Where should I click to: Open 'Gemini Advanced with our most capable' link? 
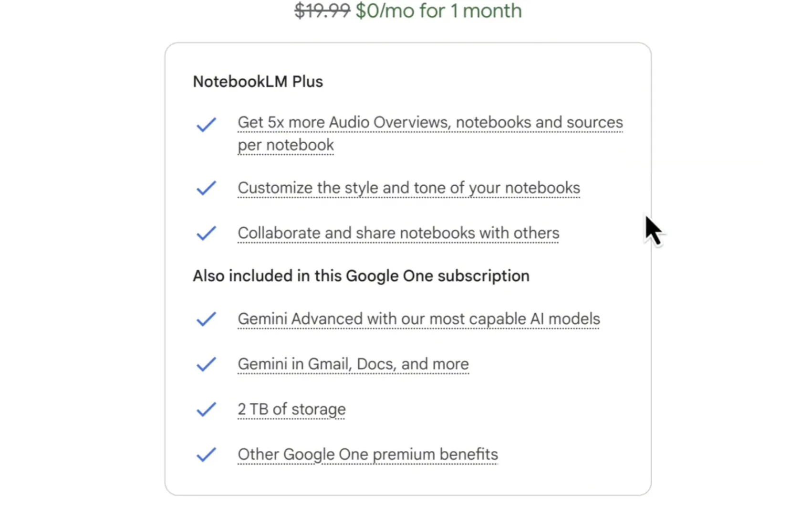point(419,319)
